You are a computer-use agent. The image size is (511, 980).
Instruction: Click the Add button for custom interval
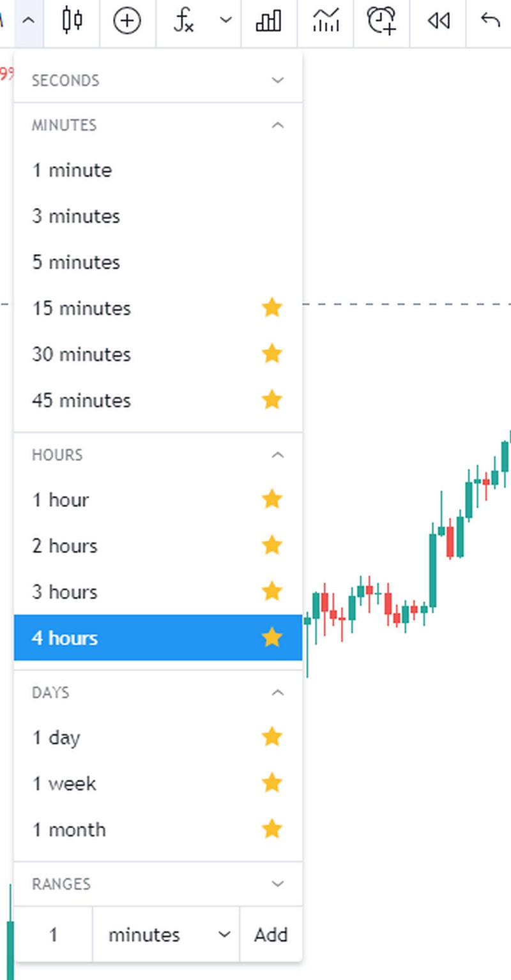click(x=271, y=935)
